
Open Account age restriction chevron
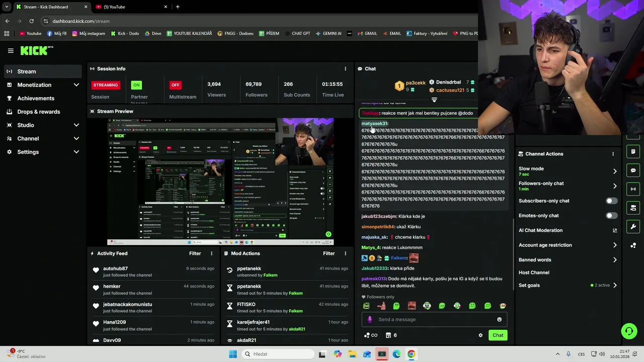615,245
